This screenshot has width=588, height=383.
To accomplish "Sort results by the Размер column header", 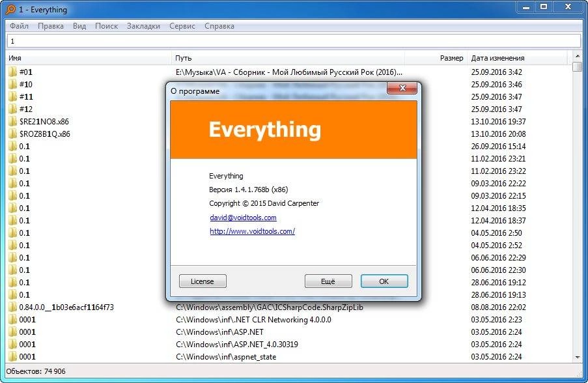I will point(436,58).
